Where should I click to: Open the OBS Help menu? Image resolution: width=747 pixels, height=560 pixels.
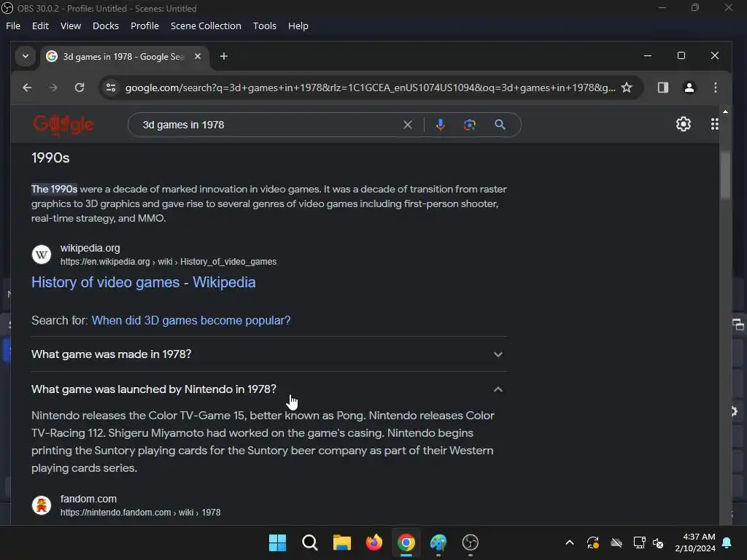pyautogui.click(x=298, y=26)
